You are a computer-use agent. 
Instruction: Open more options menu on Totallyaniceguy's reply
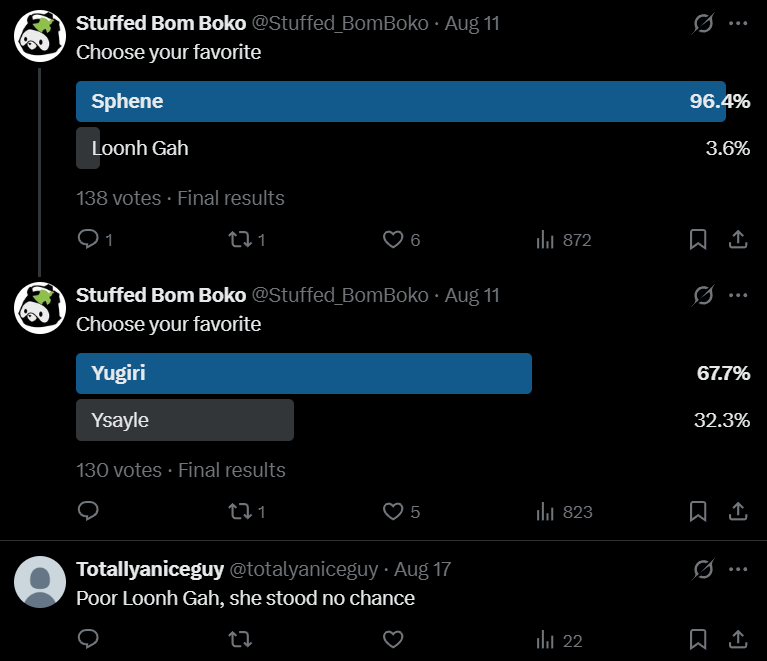738,569
